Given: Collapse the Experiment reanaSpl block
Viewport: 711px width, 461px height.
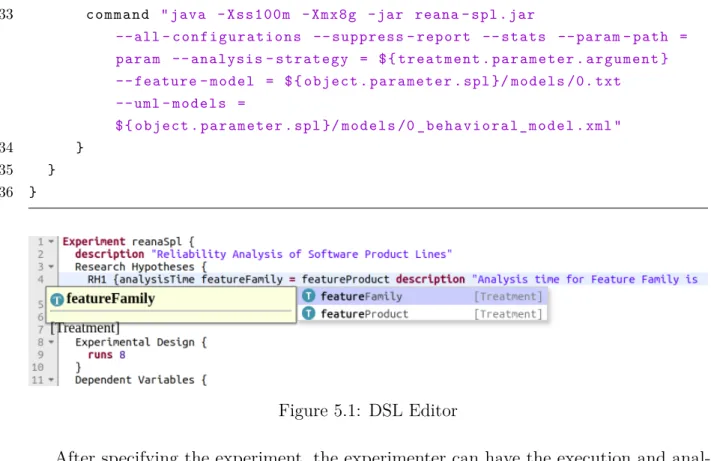Looking at the screenshot, I should [51, 241].
